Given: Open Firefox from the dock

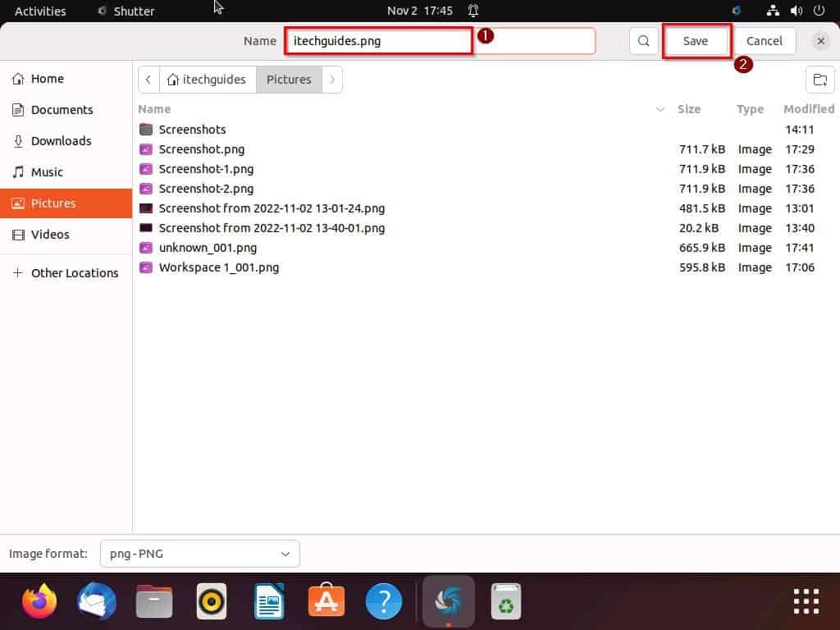Looking at the screenshot, I should click(39, 601).
